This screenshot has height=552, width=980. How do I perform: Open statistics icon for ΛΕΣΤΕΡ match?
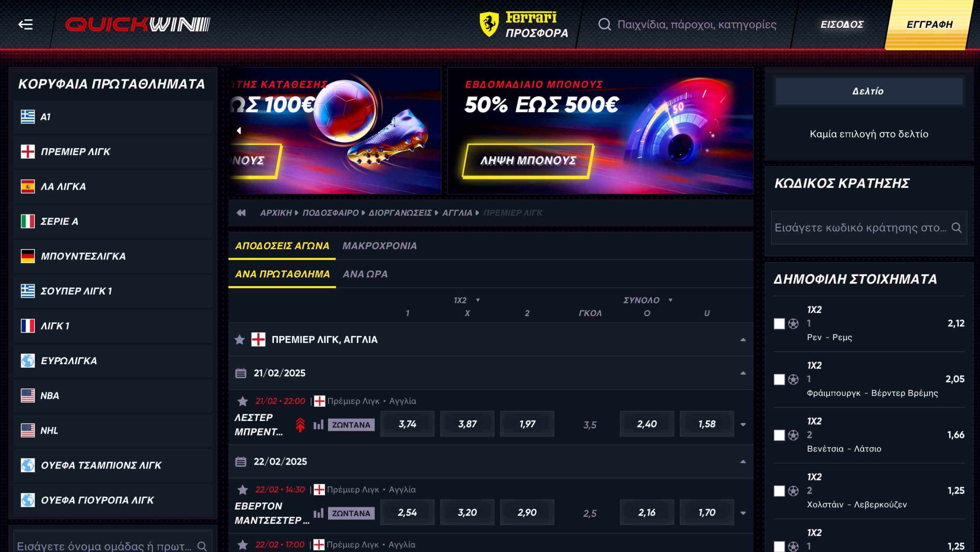pyautogui.click(x=318, y=424)
